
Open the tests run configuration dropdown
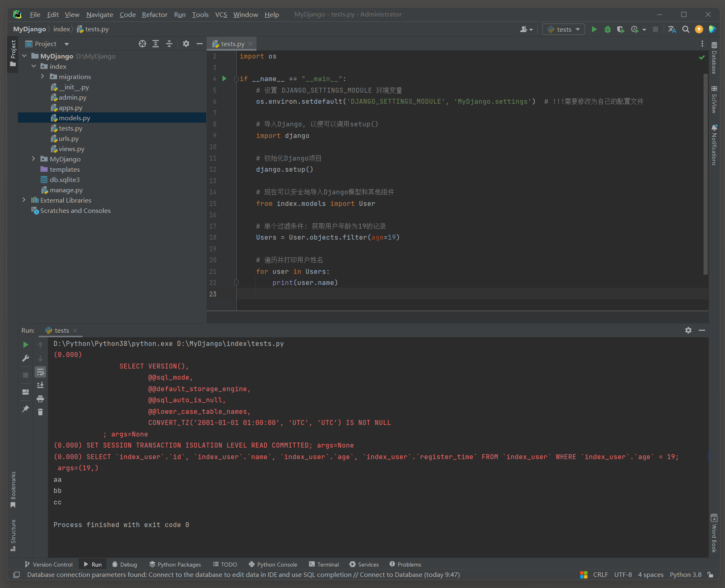pos(564,29)
